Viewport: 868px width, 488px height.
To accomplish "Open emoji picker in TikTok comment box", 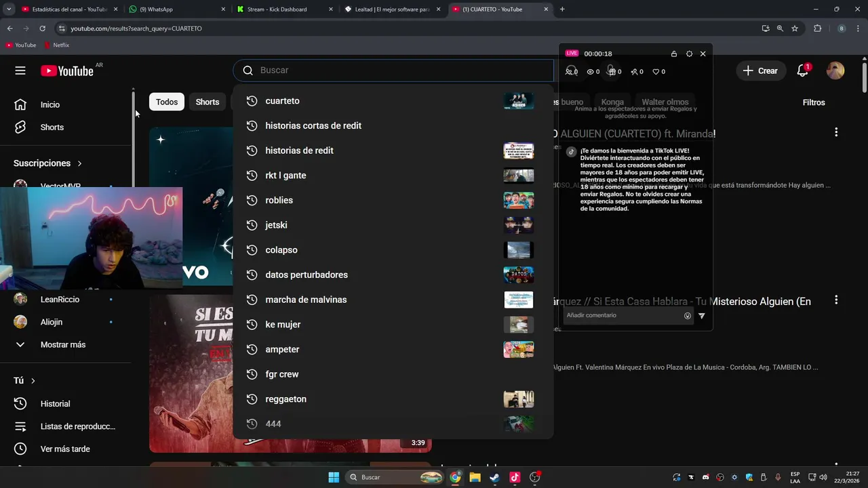I will click(x=688, y=315).
